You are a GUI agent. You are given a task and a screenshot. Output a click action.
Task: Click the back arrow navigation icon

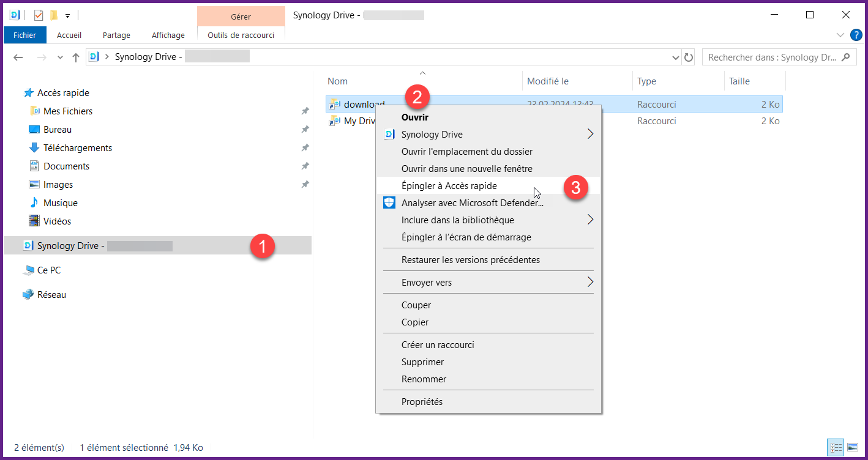[x=18, y=57]
